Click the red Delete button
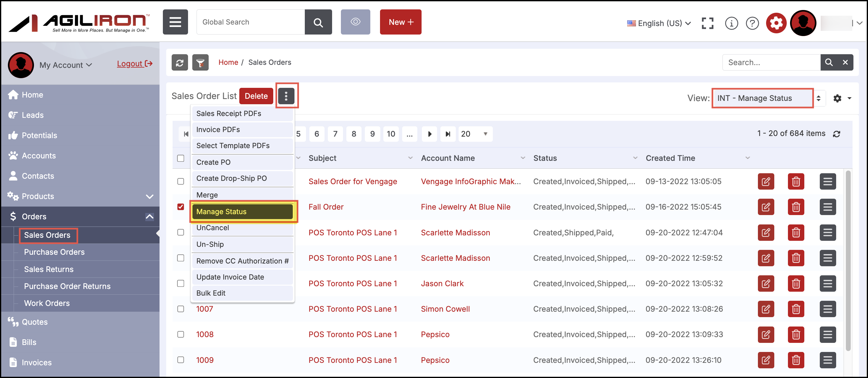 (x=256, y=96)
